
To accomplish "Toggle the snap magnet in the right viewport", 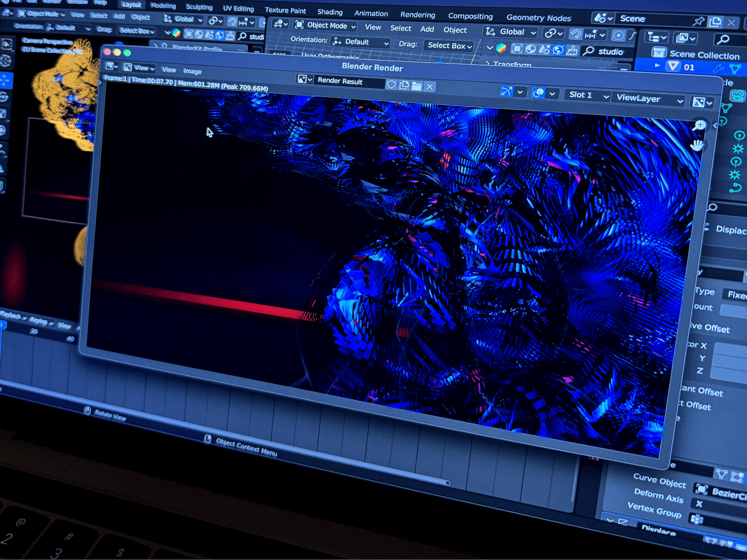I will click(576, 34).
